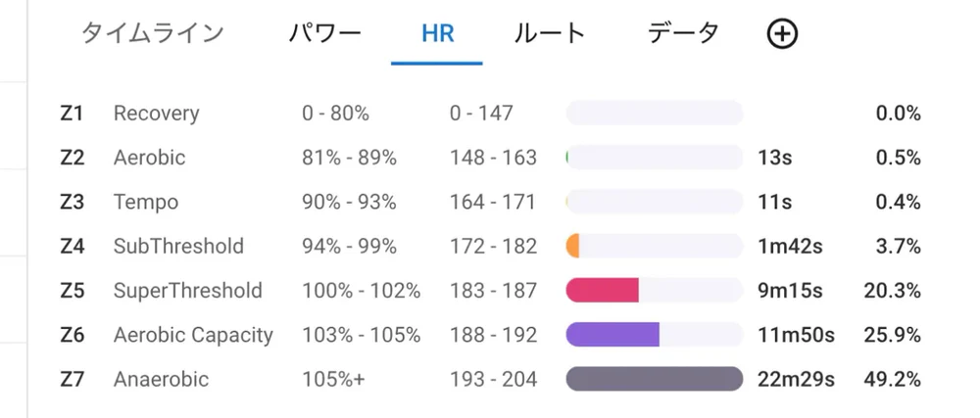Screen dimensions: 980x418
Task: Open the データ tab
Action: pos(683,33)
